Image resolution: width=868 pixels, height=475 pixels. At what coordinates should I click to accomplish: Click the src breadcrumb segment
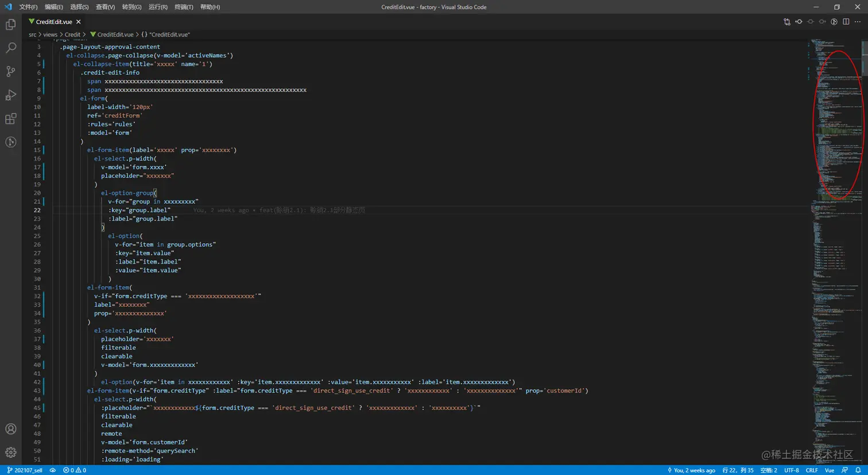point(33,34)
